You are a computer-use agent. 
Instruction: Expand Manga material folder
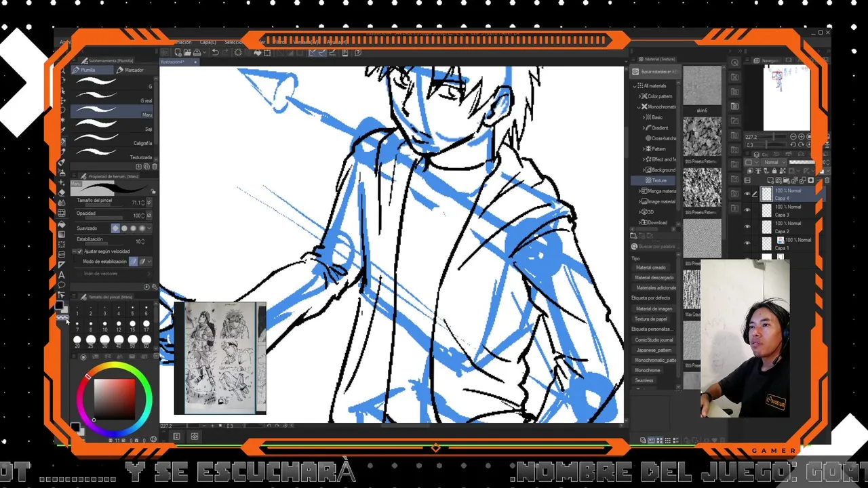point(639,191)
